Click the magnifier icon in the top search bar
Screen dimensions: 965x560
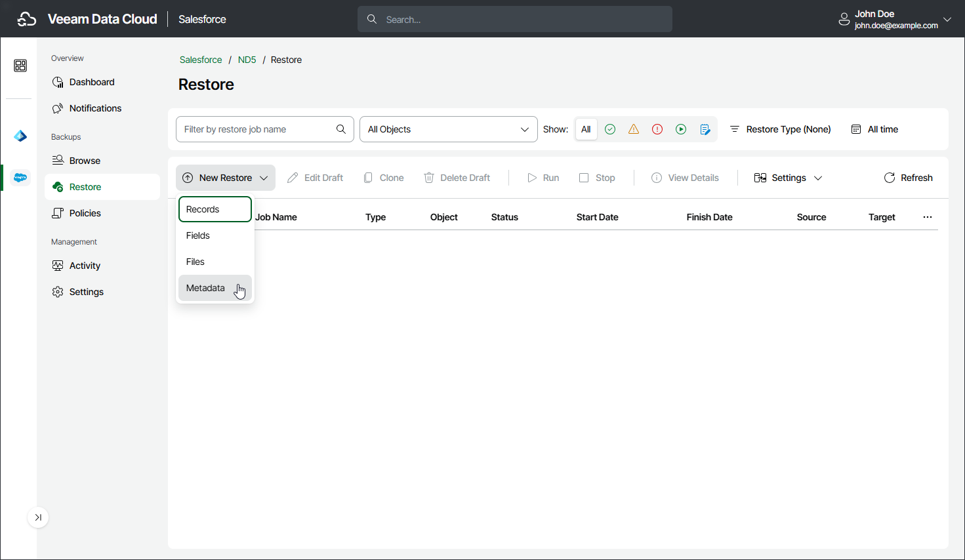[372, 19]
